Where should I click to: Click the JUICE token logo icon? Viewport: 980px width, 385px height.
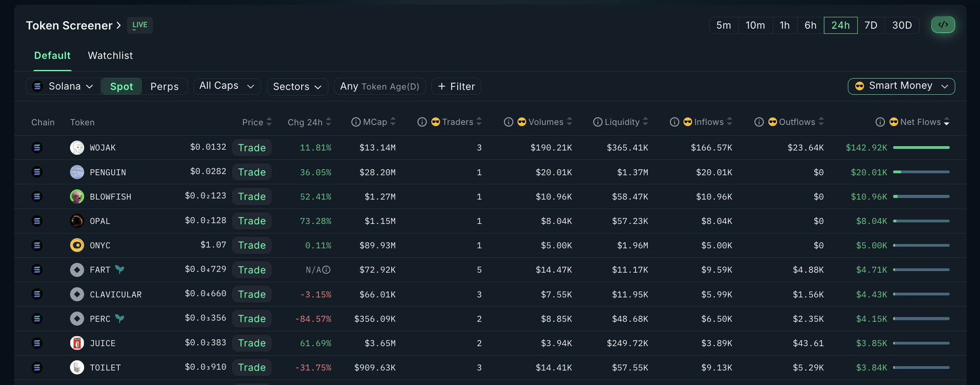pyautogui.click(x=77, y=343)
